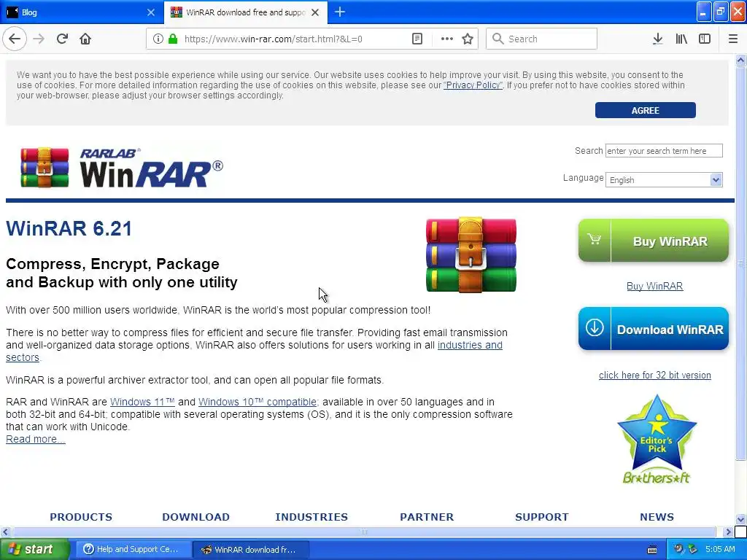Screen dimensions: 747x560
Task: Follow the Read more link
Action: 35,439
